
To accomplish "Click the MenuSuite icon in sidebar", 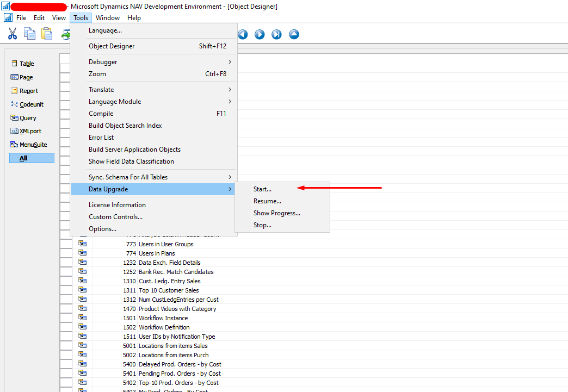I will (15, 145).
